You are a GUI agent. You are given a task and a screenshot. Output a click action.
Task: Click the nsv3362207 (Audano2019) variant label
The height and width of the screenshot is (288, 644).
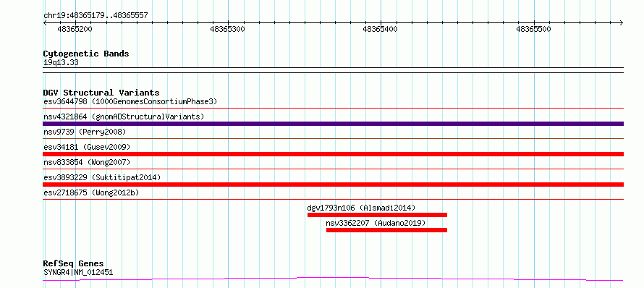[x=376, y=223]
